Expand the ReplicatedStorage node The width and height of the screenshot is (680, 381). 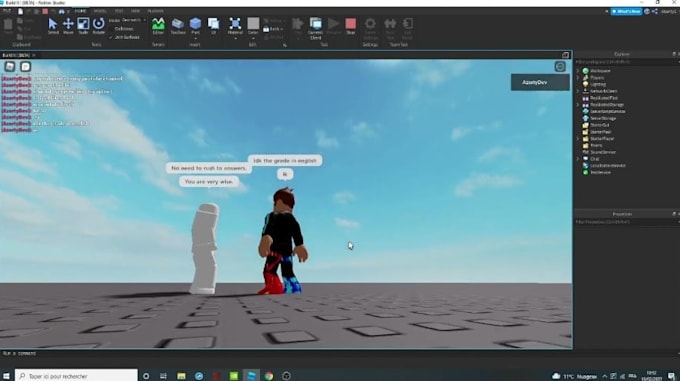coord(578,104)
